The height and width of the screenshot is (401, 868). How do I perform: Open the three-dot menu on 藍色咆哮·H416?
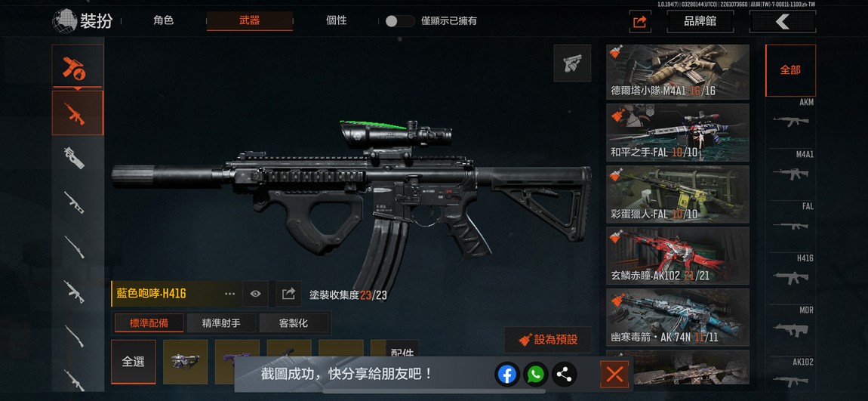tap(229, 294)
